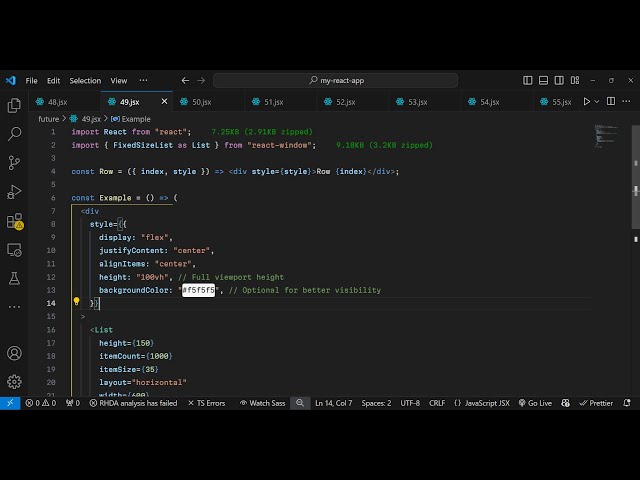Open the Run and Debug view
The height and width of the screenshot is (480, 640).
coord(14,191)
